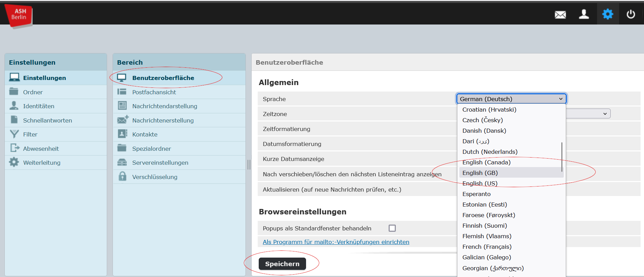The image size is (644, 277).
Task: Click the Verschlüsselung lock icon
Action: pos(122,176)
